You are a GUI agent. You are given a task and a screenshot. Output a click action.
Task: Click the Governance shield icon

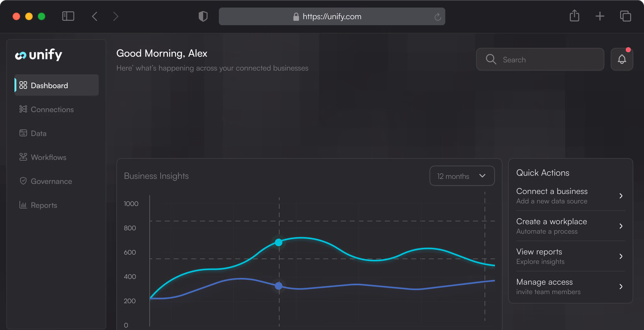23,181
